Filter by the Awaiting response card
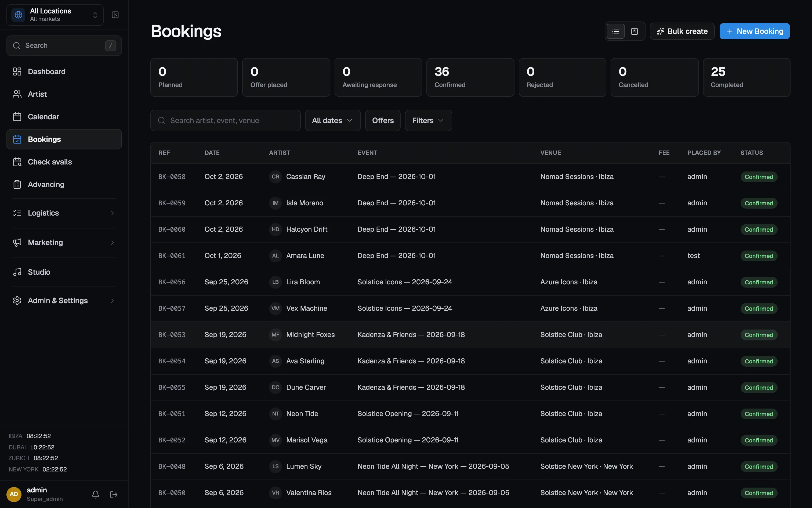Screen dimensions: 812x508 tap(378, 77)
